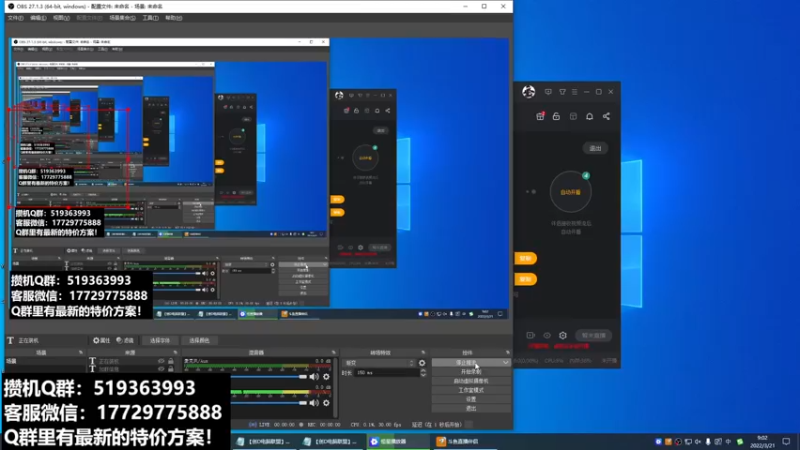Open the skin icon in the companion title bar
800x450 pixels.
click(x=562, y=92)
